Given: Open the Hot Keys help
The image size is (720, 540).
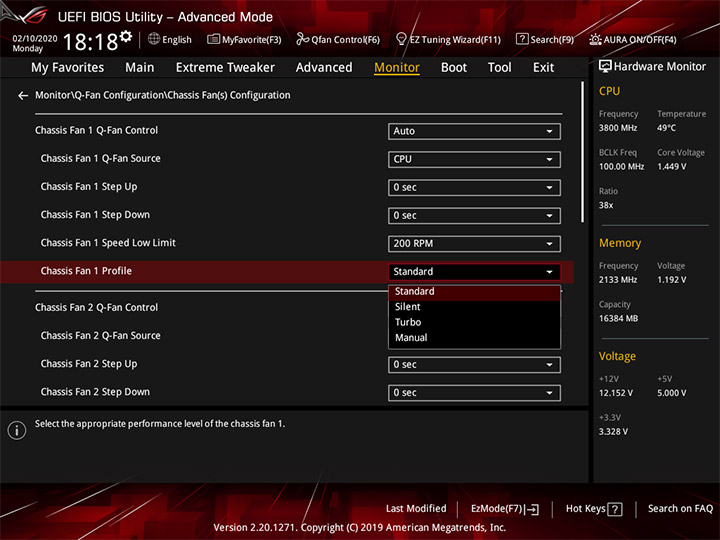Looking at the screenshot, I should 594,509.
